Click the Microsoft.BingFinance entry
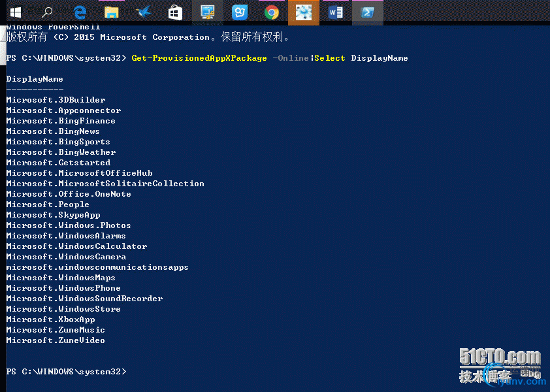The width and height of the screenshot is (550, 392). (61, 121)
